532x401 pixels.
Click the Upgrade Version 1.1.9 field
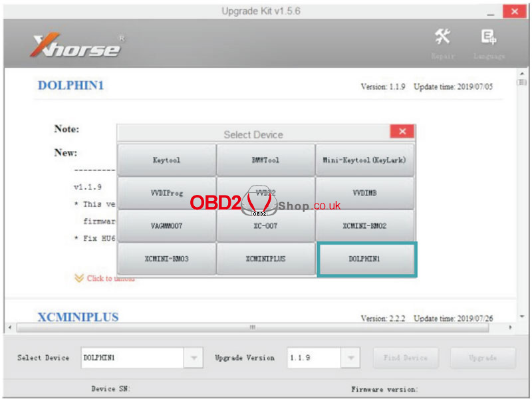(314, 358)
